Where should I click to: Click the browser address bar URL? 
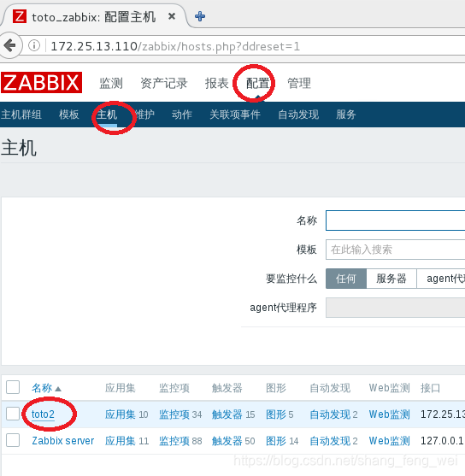(175, 46)
